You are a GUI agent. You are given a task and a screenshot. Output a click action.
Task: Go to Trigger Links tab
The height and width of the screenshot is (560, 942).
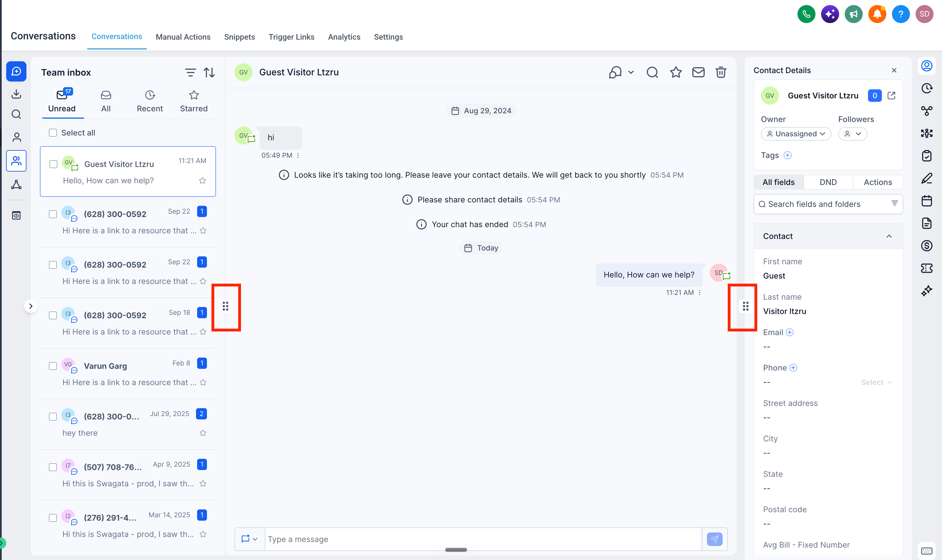(x=291, y=37)
